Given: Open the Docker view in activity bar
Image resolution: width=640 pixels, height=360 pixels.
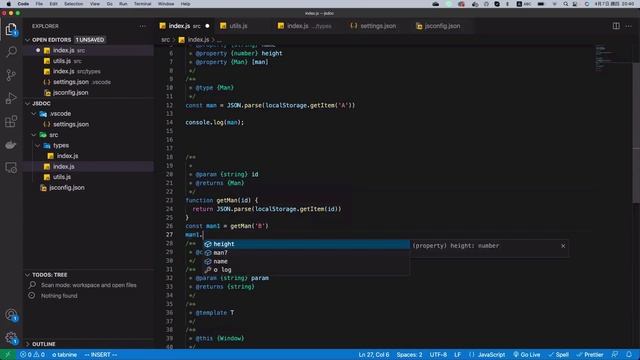Looking at the screenshot, I should (11, 144).
